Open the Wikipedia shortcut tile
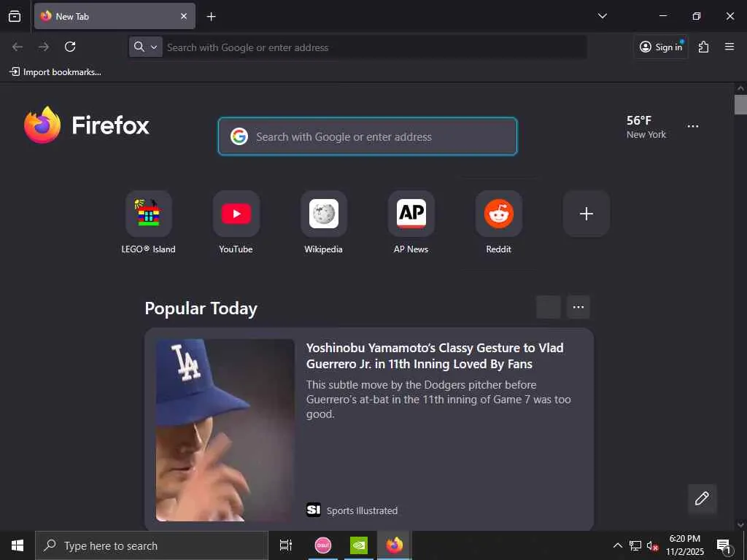 click(323, 223)
